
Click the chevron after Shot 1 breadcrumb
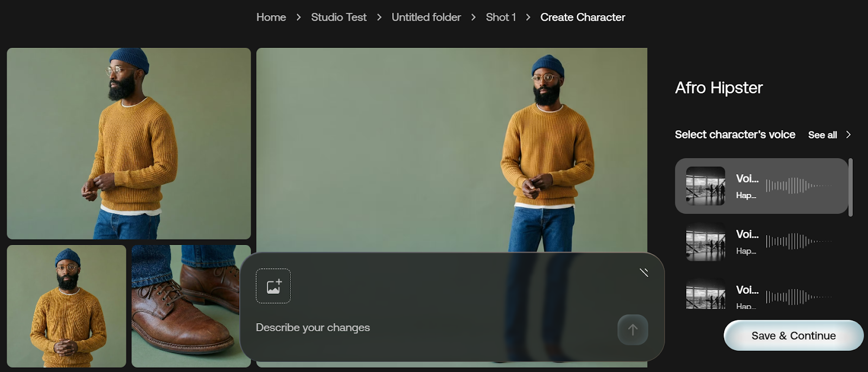pos(528,17)
